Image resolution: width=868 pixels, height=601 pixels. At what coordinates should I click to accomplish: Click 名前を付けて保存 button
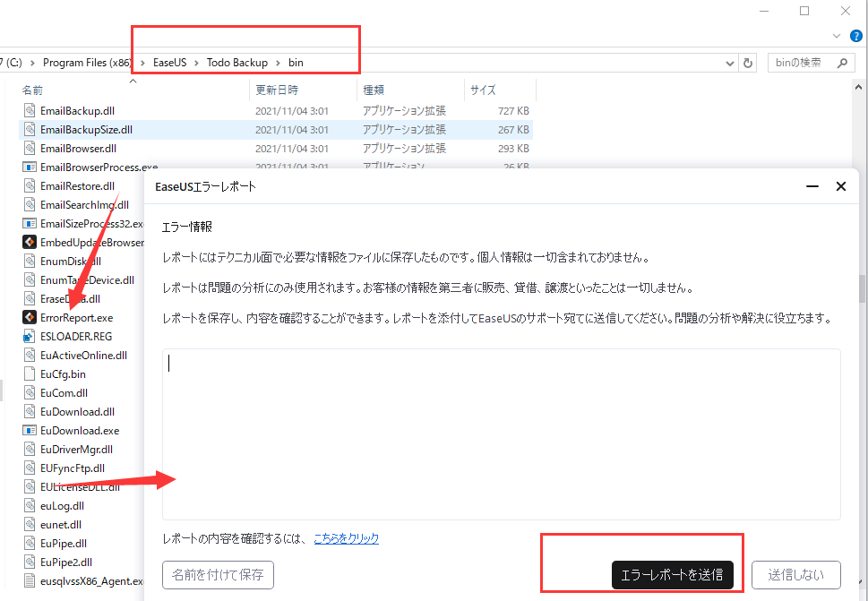218,575
